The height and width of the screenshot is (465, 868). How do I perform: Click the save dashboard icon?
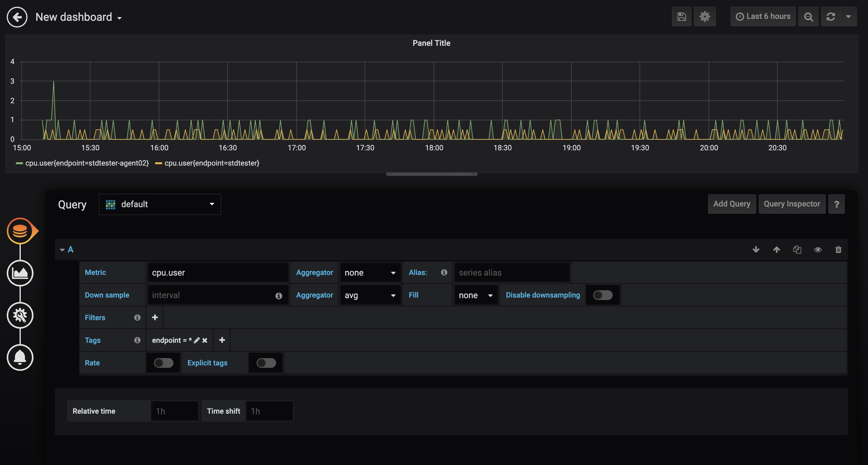coord(681,16)
